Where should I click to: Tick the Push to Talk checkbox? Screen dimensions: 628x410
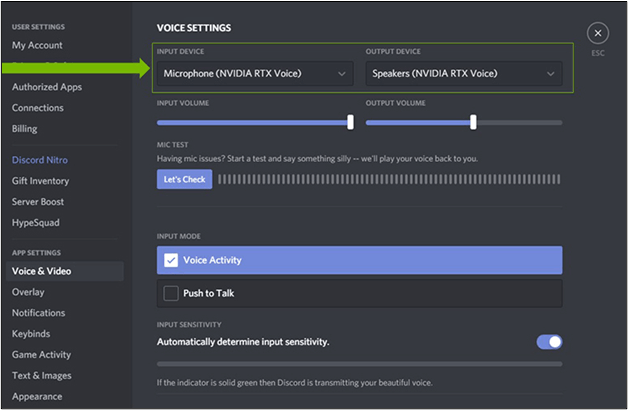[x=171, y=293]
